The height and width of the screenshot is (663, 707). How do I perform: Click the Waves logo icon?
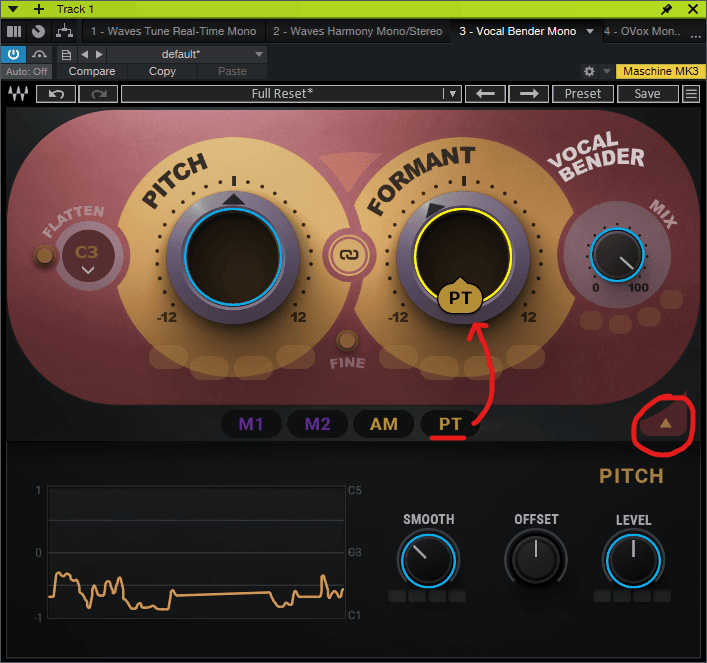pos(18,94)
